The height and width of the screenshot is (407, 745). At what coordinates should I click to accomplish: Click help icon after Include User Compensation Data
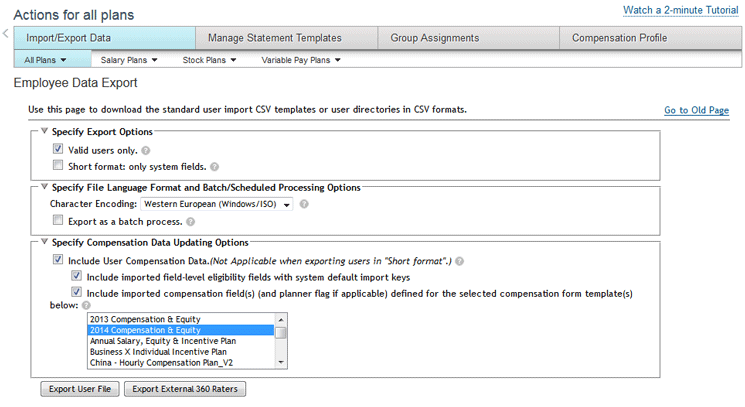(461, 260)
